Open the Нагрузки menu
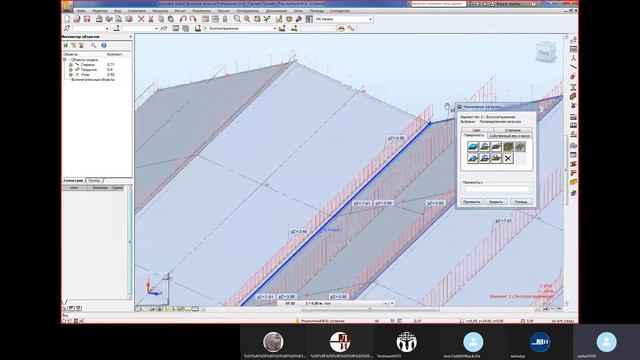 [x=160, y=11]
